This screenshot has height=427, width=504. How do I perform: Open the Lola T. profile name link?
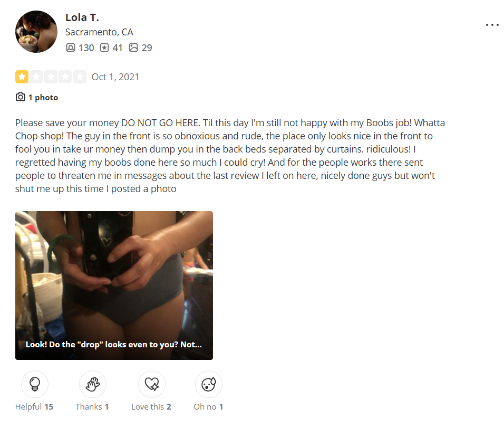(x=82, y=17)
